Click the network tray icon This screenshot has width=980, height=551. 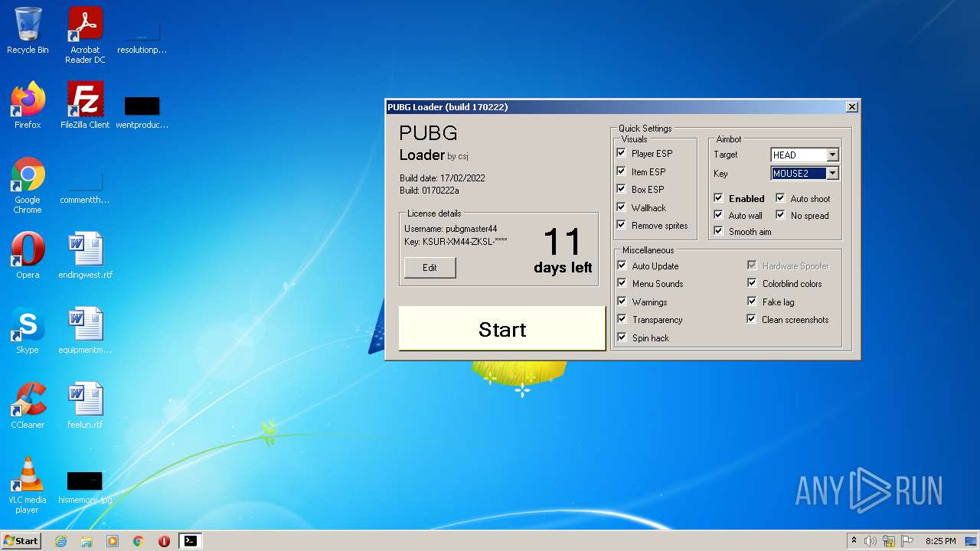coord(888,541)
